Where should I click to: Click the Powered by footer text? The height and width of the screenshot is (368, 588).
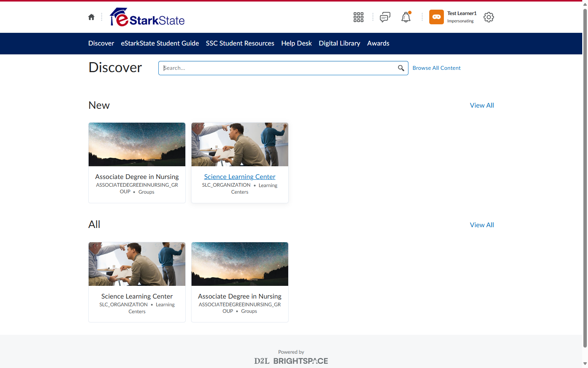pyautogui.click(x=291, y=352)
